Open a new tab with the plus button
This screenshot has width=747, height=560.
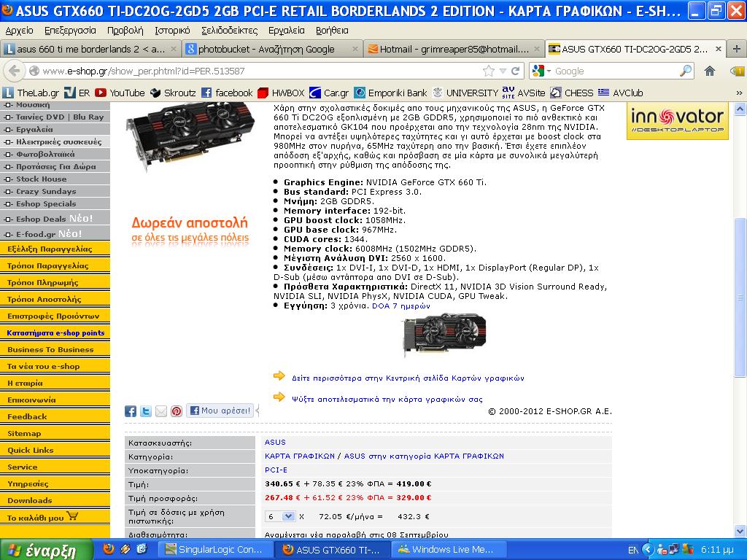coord(737,49)
